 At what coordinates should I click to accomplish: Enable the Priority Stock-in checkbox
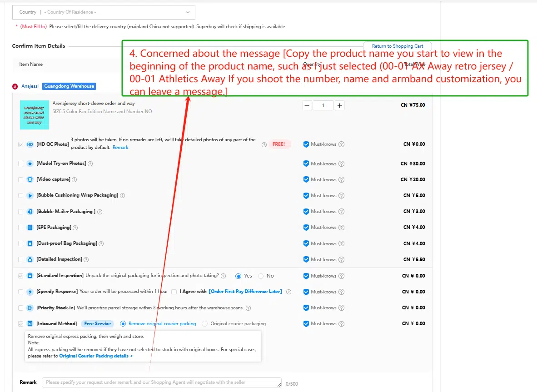pyautogui.click(x=20, y=308)
